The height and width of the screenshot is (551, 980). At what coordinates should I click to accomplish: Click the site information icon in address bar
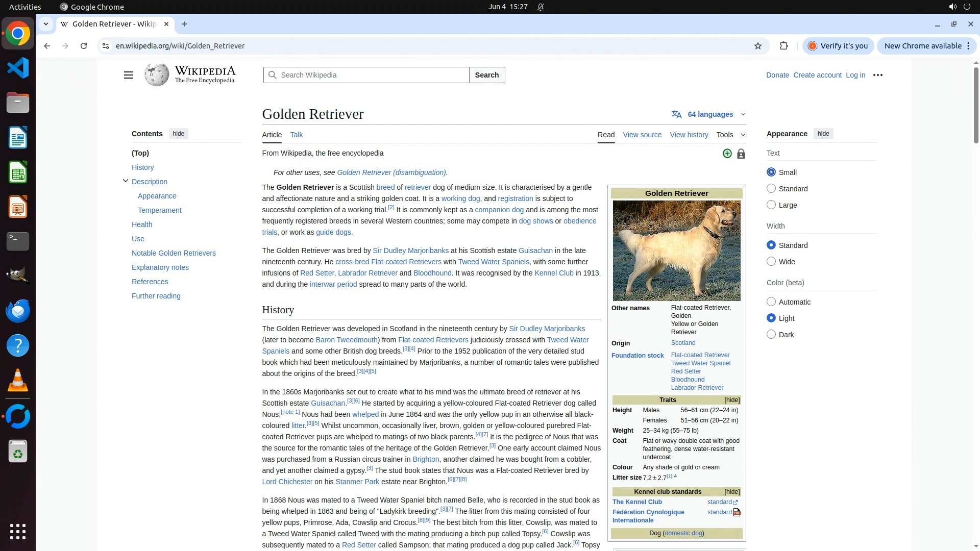pyautogui.click(x=106, y=46)
